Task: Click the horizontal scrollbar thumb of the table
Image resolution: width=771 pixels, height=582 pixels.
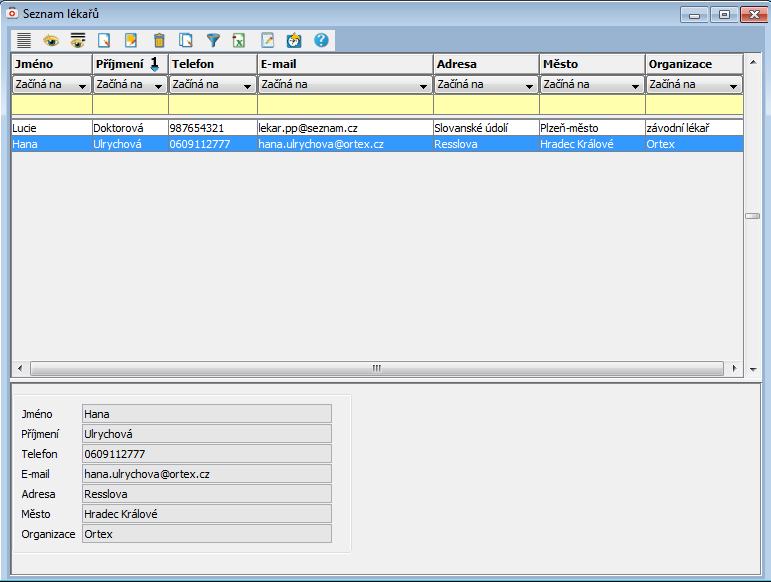Action: (x=377, y=368)
